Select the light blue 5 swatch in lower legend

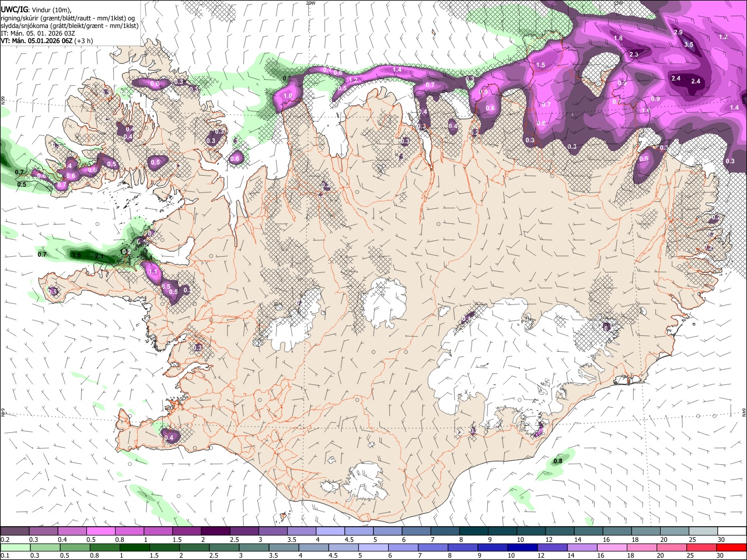coord(373,547)
